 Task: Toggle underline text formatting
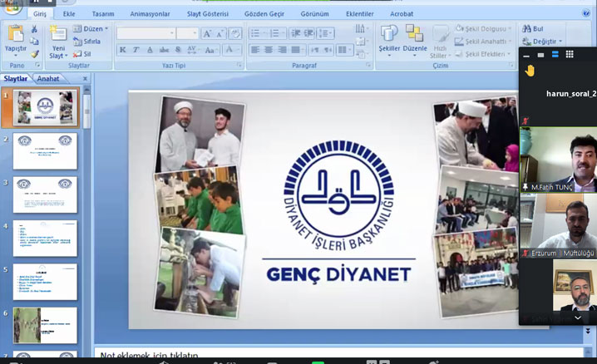(x=148, y=50)
